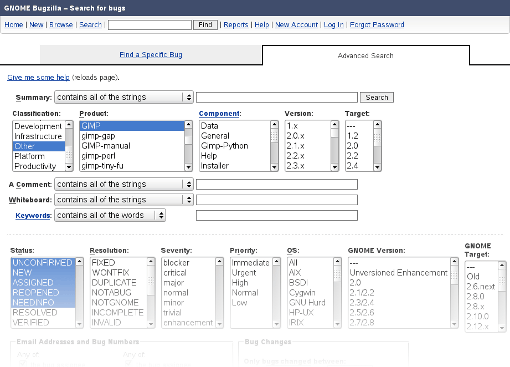Select Immediate in Priority list
This screenshot has height=367, width=510.
pos(252,263)
